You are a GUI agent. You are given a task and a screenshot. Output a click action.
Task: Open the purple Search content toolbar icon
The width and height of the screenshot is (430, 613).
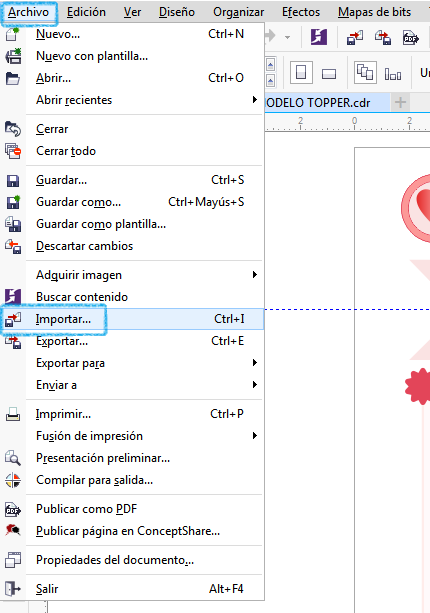point(319,38)
